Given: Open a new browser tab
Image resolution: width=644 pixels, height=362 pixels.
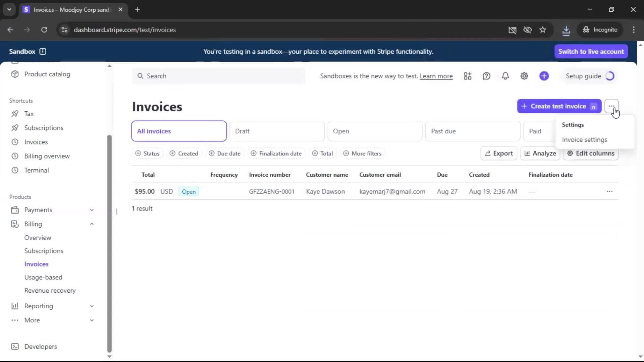Looking at the screenshot, I should point(138,9).
